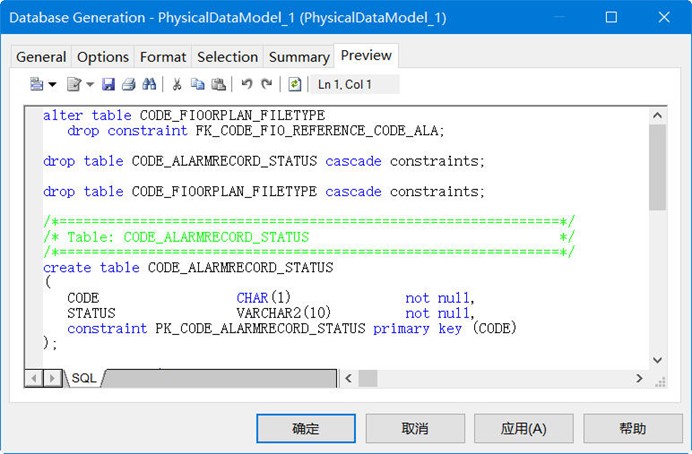Click the STATUS column name
Screen dimensions: 692x454
(91, 313)
